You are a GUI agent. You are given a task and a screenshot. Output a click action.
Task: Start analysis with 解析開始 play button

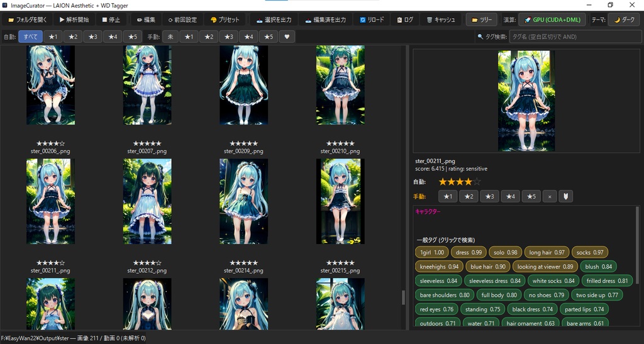click(x=74, y=19)
